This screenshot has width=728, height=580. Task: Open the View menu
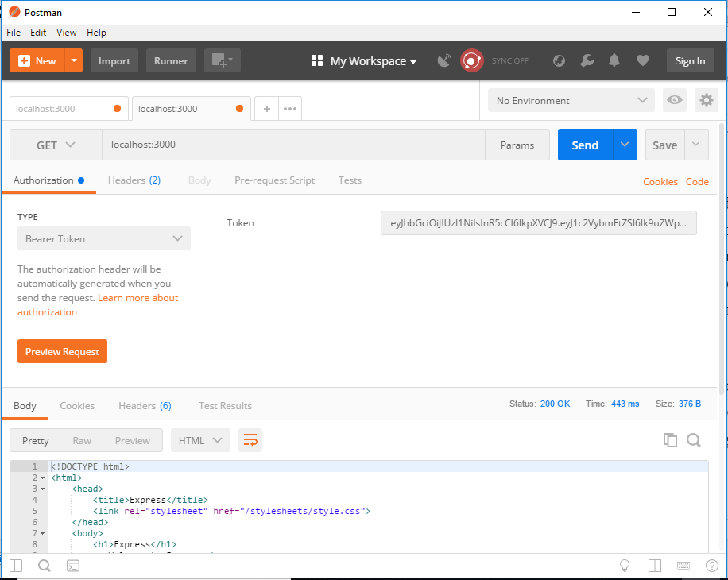click(x=66, y=33)
